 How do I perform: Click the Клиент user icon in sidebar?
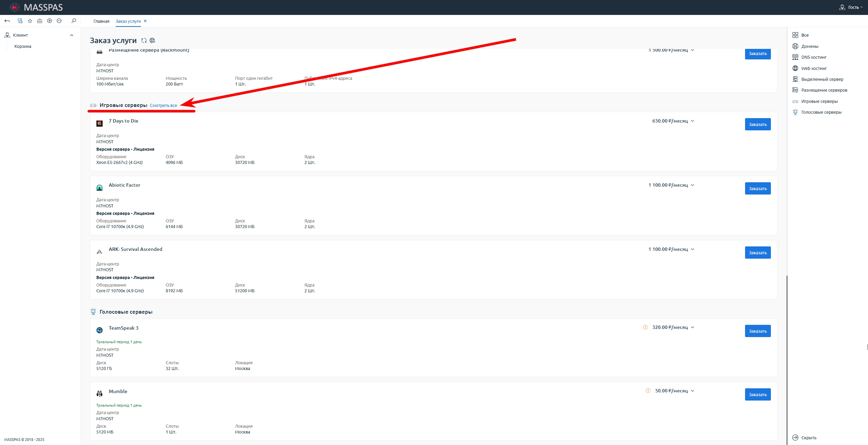[x=7, y=35]
